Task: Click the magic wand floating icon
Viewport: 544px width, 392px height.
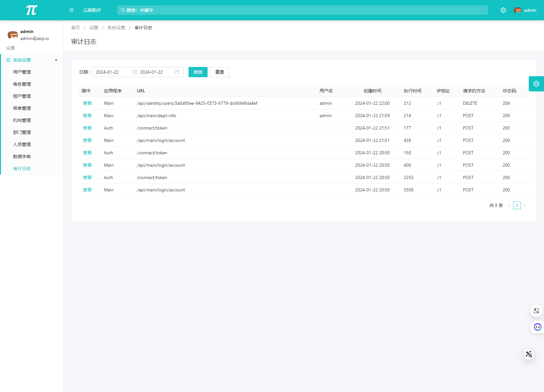Action: 529,354
